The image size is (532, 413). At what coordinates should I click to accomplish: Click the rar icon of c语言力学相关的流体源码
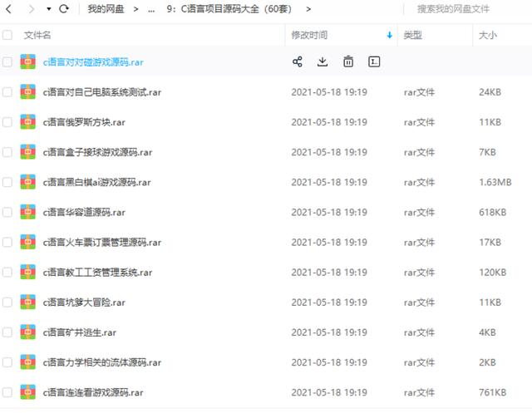pyautogui.click(x=27, y=361)
